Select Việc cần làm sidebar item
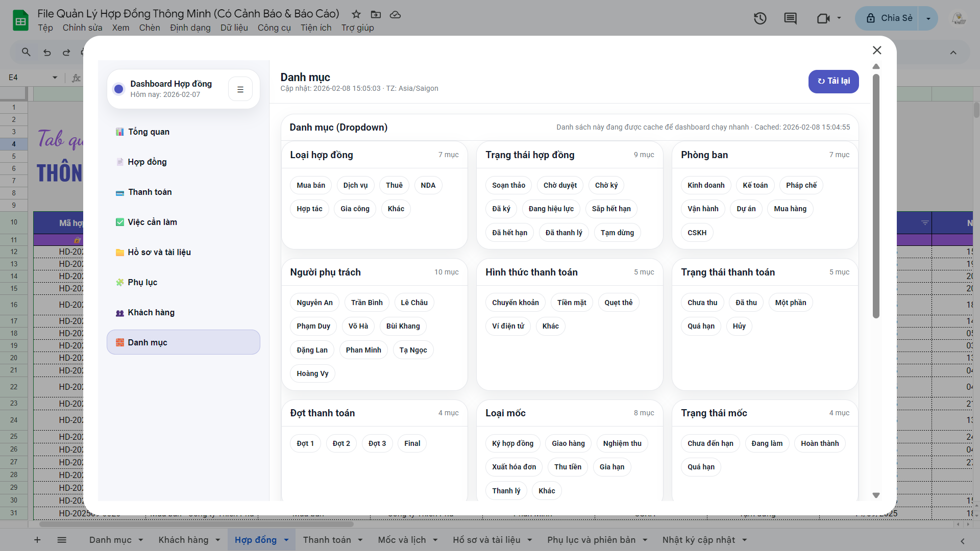 (x=152, y=222)
